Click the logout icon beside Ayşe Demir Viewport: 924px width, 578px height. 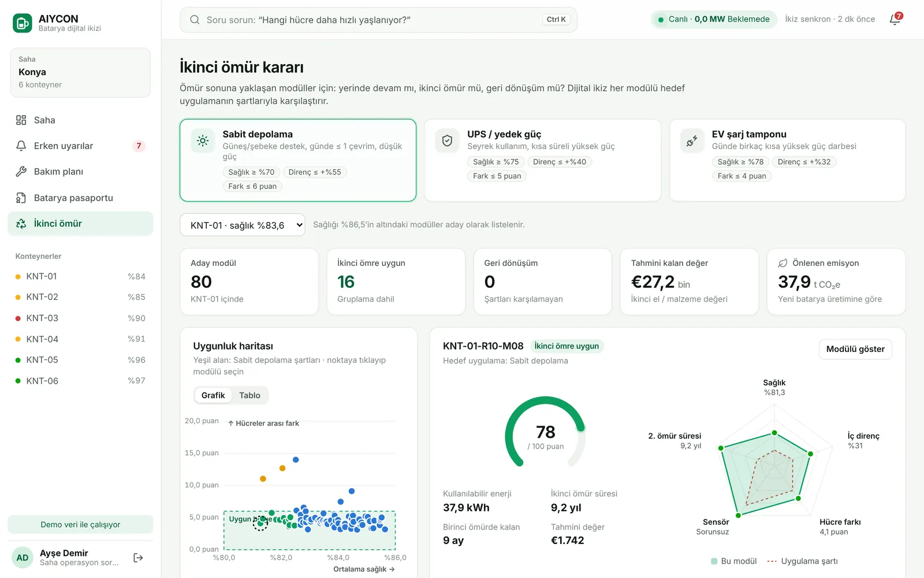pos(138,558)
